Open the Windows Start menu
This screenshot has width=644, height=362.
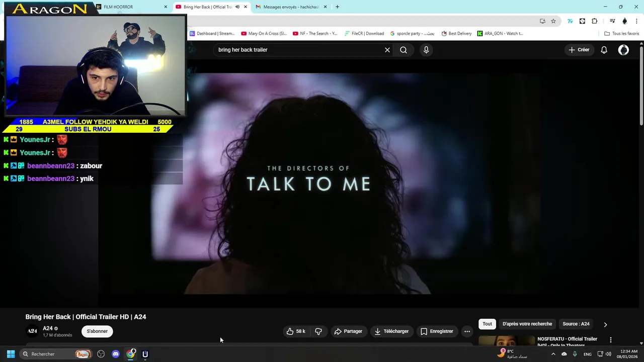coord(11,354)
